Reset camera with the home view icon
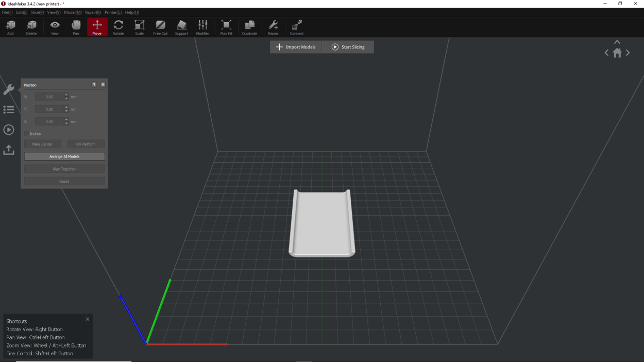 coord(617,53)
